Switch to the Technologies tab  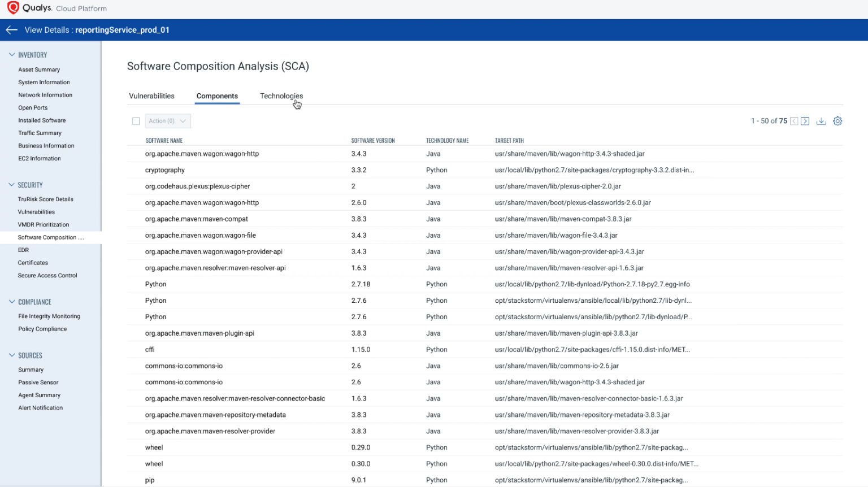tap(281, 95)
